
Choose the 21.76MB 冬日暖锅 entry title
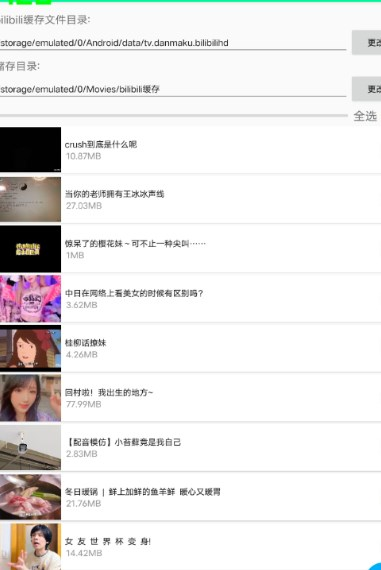coord(143,492)
